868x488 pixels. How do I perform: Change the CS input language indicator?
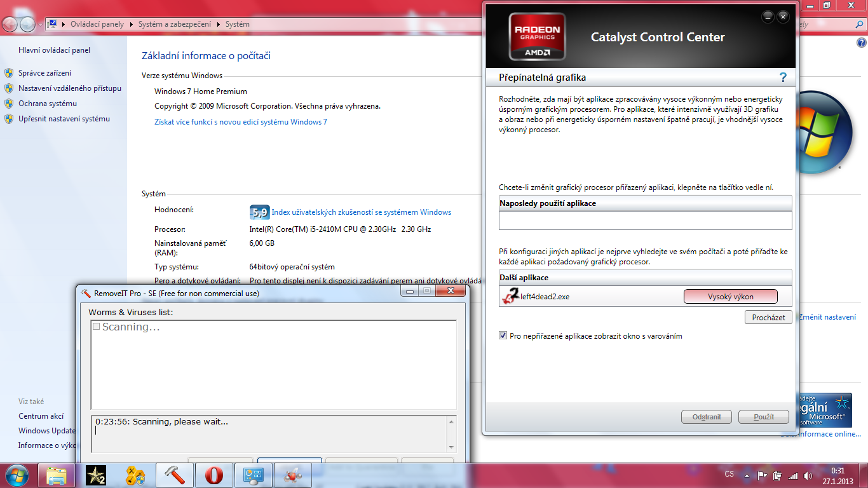(729, 475)
